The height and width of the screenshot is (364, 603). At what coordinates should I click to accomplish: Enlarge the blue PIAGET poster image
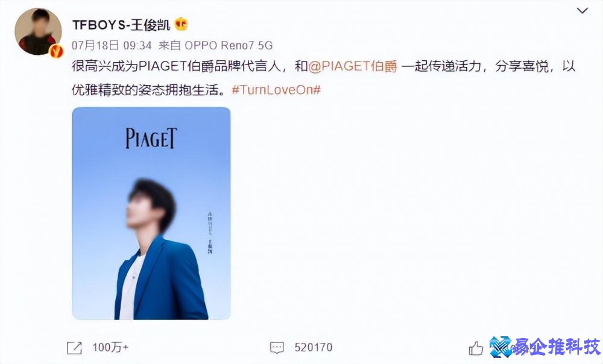pyautogui.click(x=151, y=213)
